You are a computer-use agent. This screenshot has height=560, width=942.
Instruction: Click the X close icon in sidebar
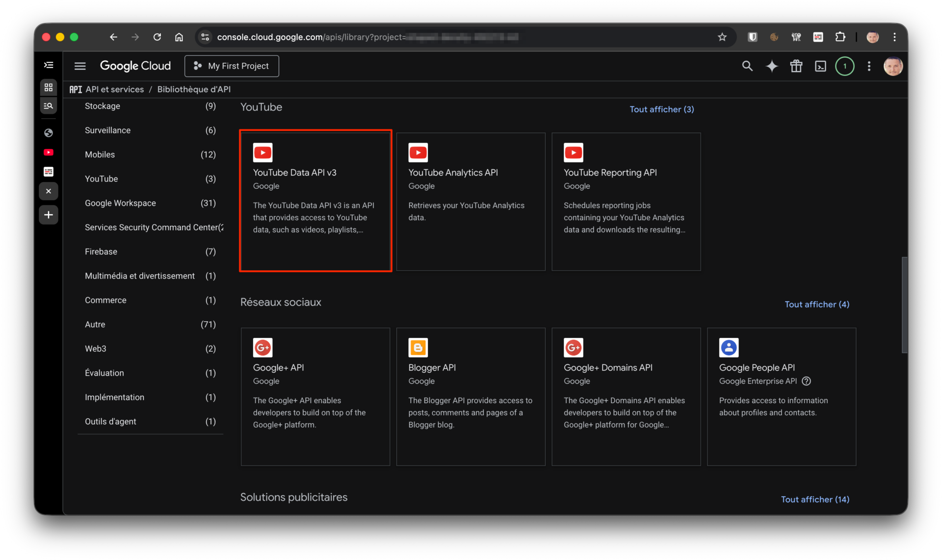pyautogui.click(x=49, y=191)
